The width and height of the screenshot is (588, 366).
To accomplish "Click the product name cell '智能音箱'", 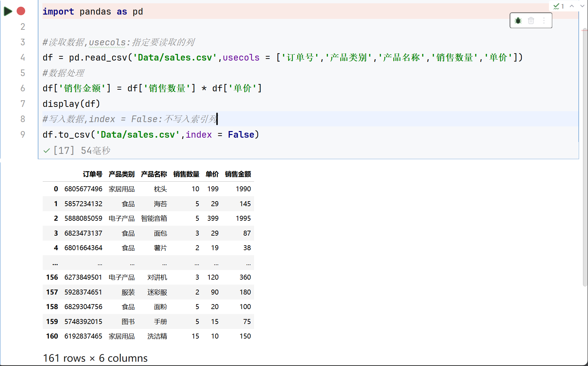I will click(x=154, y=218).
